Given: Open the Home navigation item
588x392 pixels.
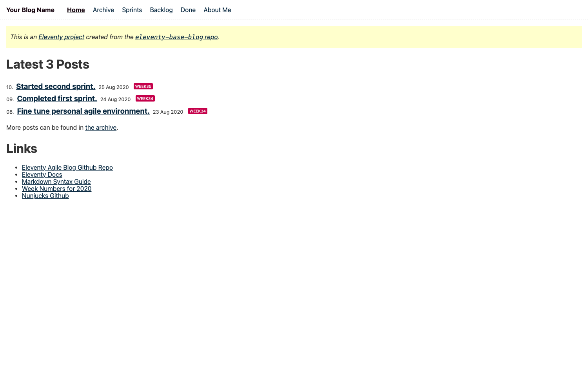Looking at the screenshot, I should point(75,10).
